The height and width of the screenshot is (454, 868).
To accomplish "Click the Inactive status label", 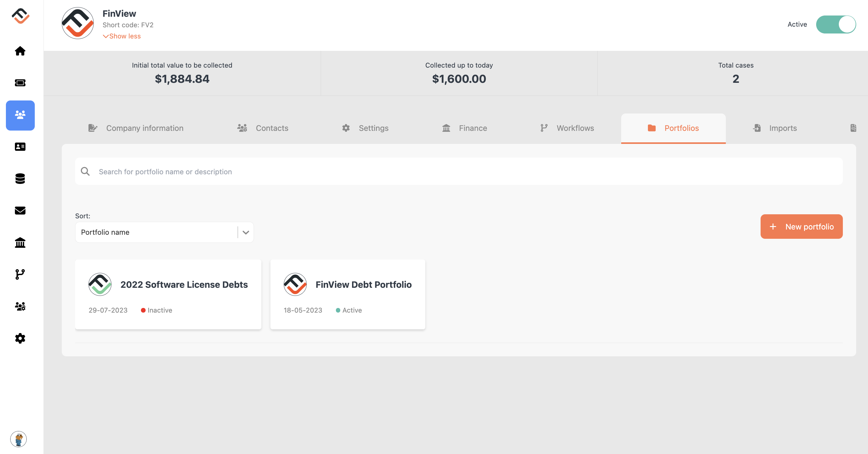I will pyautogui.click(x=160, y=310).
